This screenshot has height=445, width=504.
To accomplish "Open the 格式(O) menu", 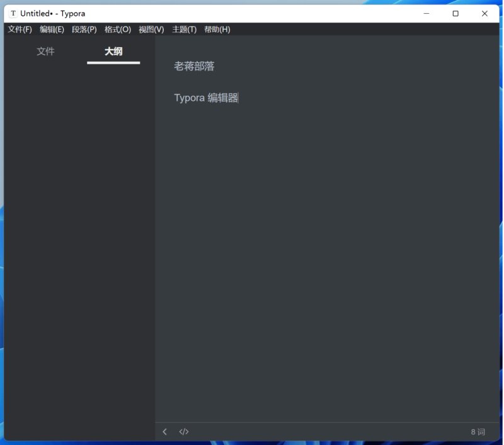I will click(118, 30).
